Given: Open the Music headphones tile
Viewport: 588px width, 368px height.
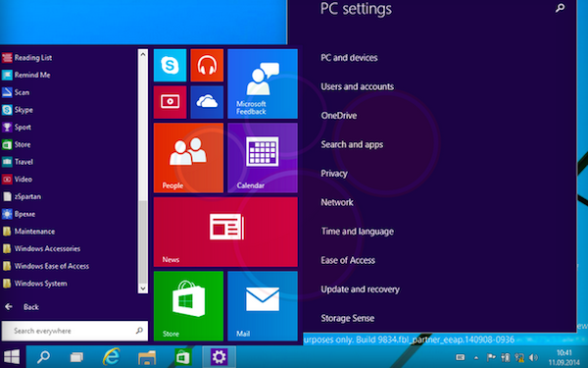Looking at the screenshot, I should click(207, 65).
